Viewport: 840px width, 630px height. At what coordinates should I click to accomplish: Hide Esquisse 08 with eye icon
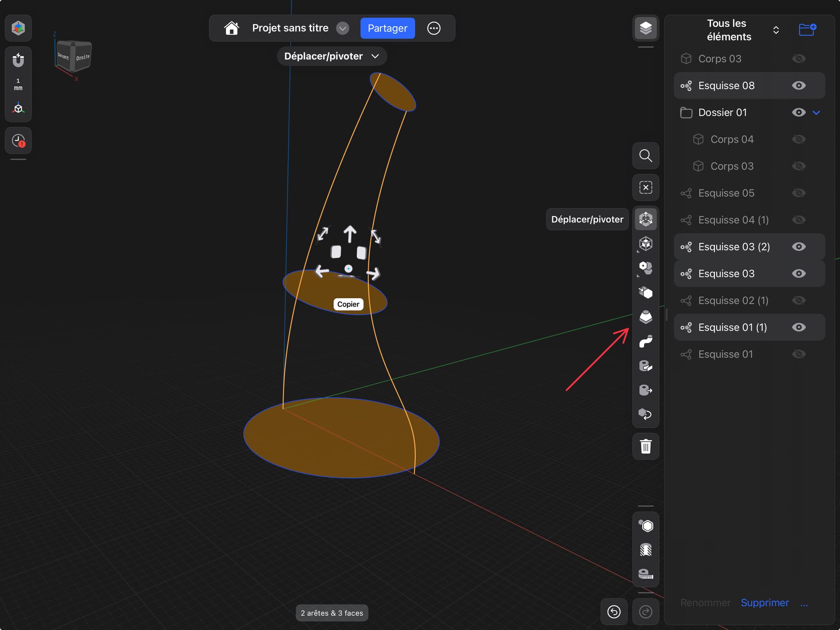click(x=799, y=86)
